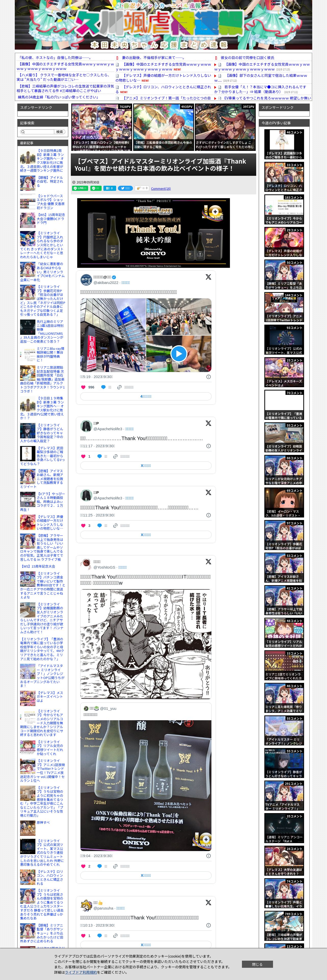The image size is (327, 980).
Task: Open the 183コメント Blu-ray popular article
Action: (x=284, y=210)
